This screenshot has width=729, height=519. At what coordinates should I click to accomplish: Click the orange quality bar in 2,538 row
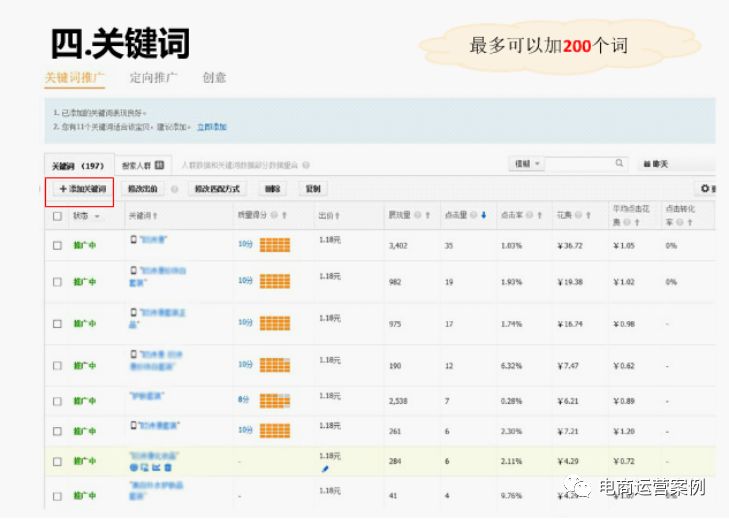click(x=275, y=401)
